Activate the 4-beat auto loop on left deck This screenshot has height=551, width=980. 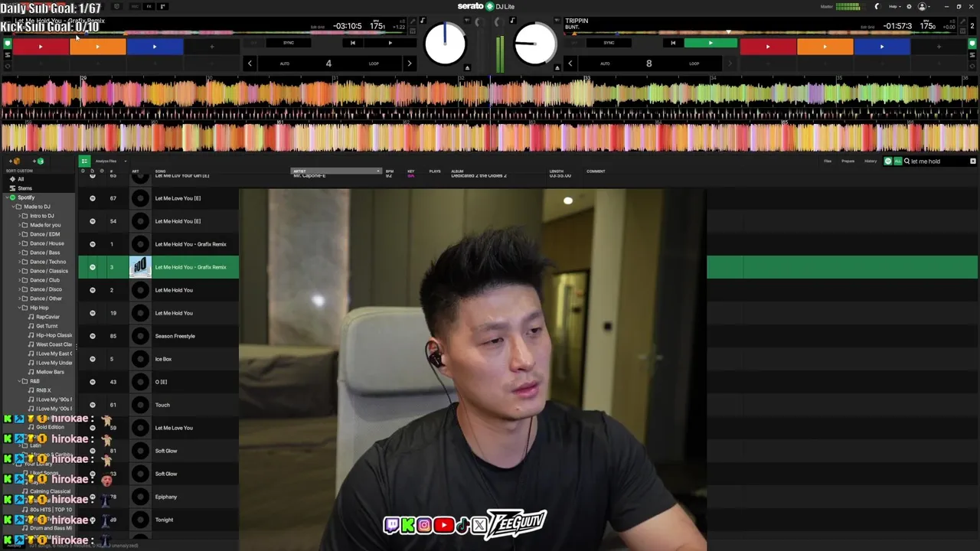click(328, 64)
